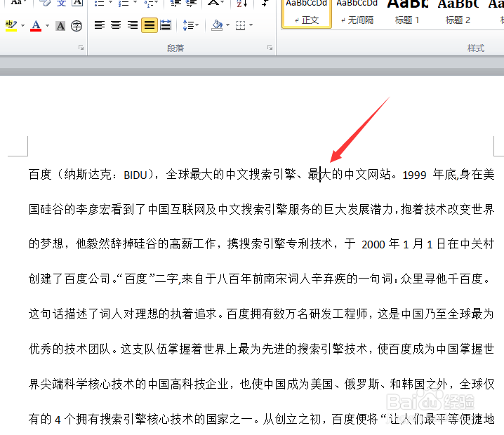Click the word BIDU in the document
Image resolution: width=504 pixels, height=435 pixels.
coord(135,175)
